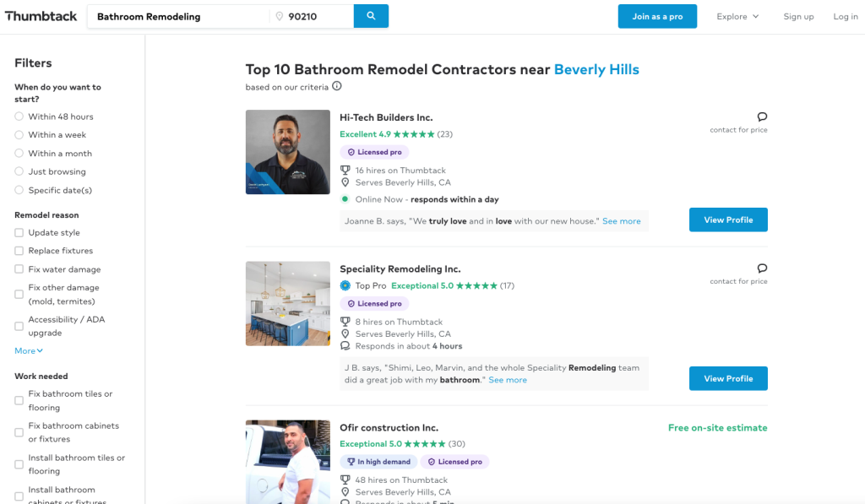Click the "In high demand" badge
865x504 pixels.
coord(378,462)
